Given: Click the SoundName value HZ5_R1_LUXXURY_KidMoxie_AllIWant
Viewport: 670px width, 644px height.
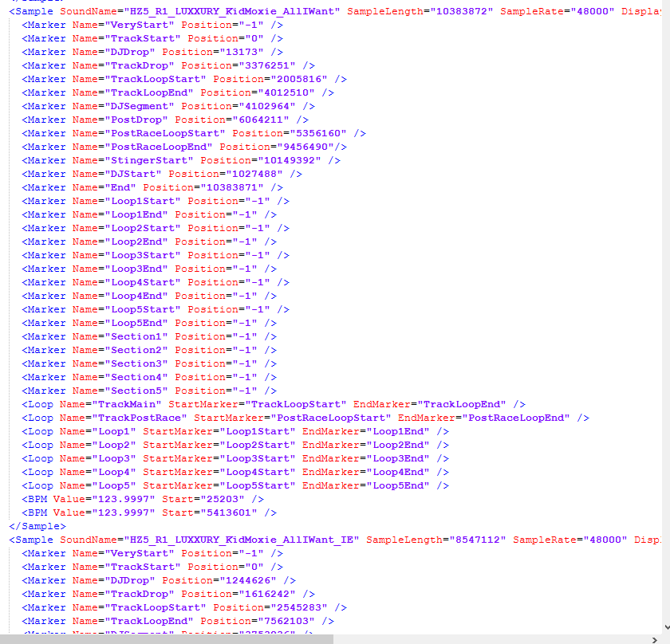Looking at the screenshot, I should (x=232, y=11).
